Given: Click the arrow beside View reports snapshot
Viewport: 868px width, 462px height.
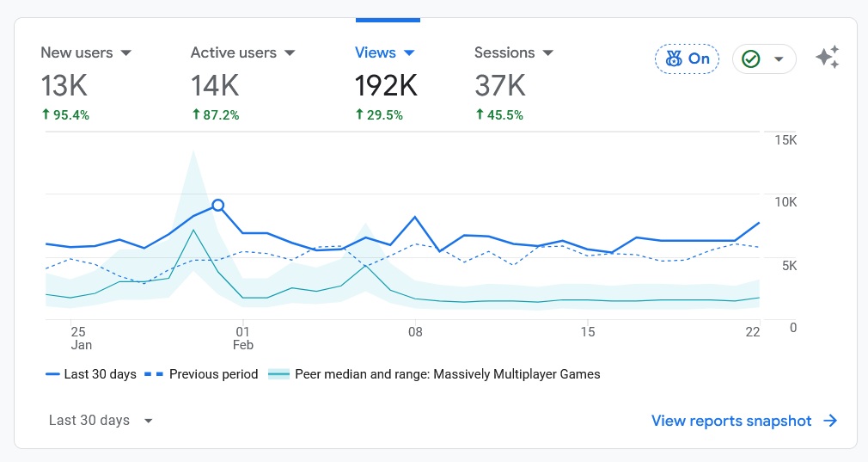Looking at the screenshot, I should (830, 421).
